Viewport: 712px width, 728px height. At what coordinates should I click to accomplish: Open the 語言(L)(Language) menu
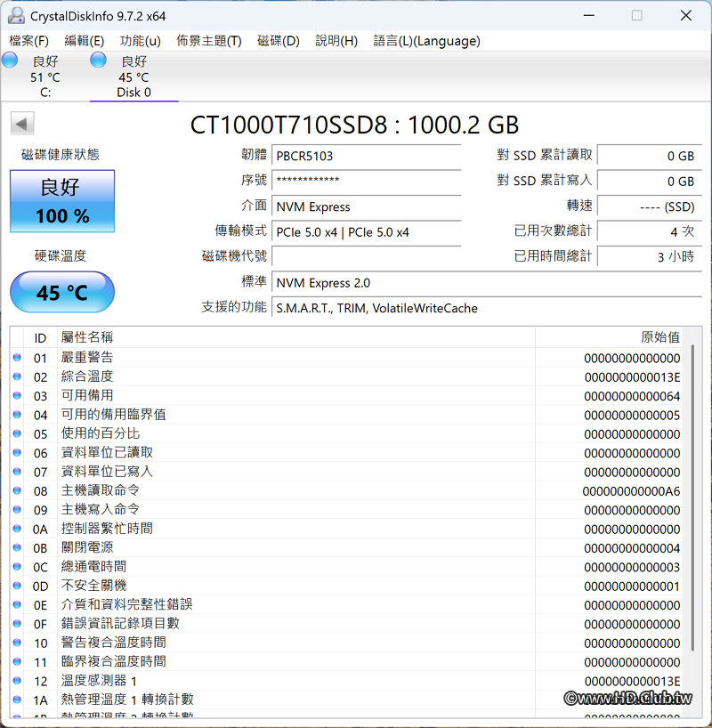[x=426, y=41]
